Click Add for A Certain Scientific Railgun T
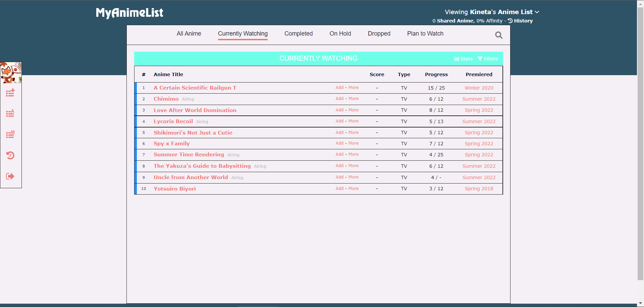Image resolution: width=644 pixels, height=307 pixels. (339, 88)
